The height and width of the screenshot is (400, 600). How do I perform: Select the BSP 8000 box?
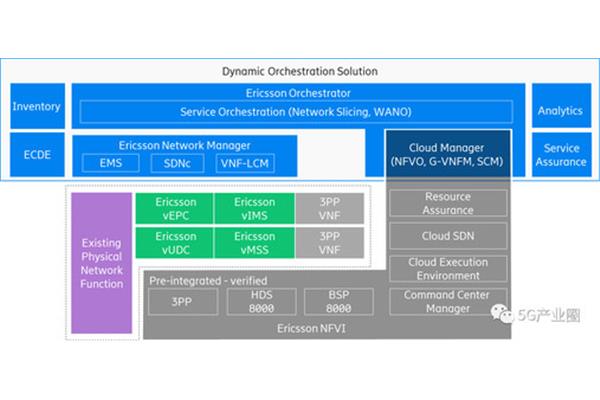coord(339,302)
